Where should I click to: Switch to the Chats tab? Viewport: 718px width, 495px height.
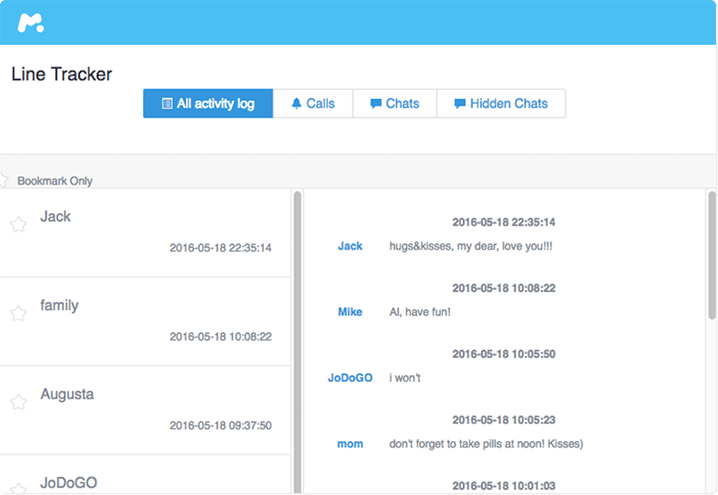(394, 103)
